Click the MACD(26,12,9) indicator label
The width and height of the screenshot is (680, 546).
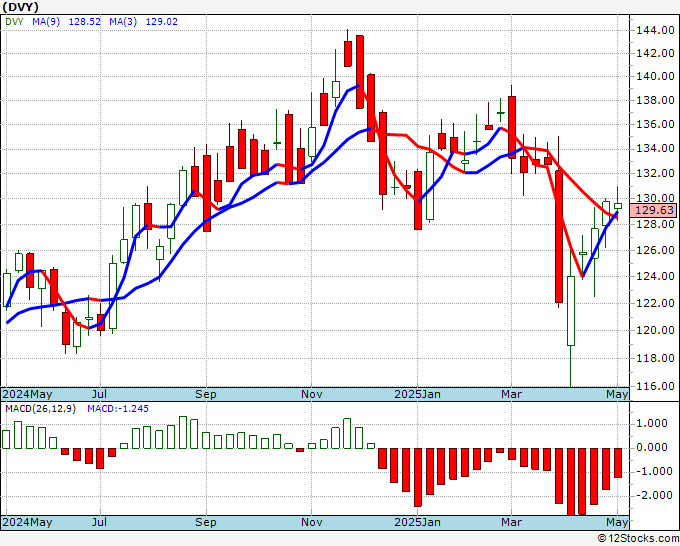click(40, 409)
